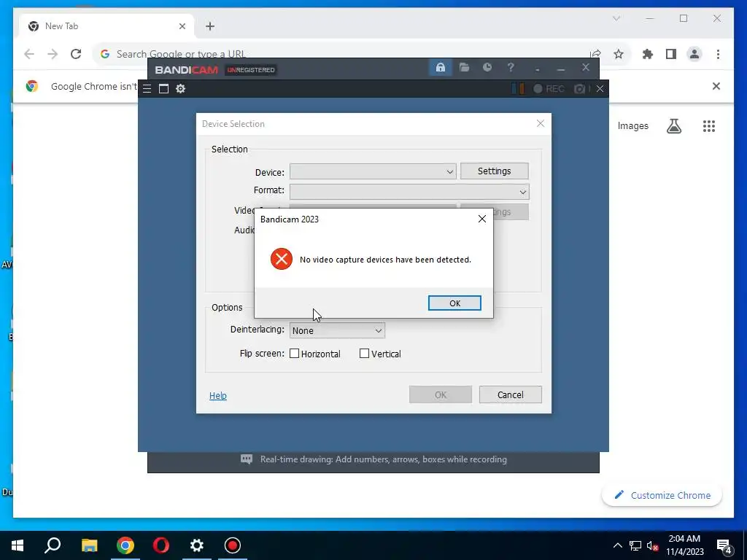Enable the Horizontal flip screen checkbox
This screenshot has width=747, height=560.
pyautogui.click(x=295, y=354)
